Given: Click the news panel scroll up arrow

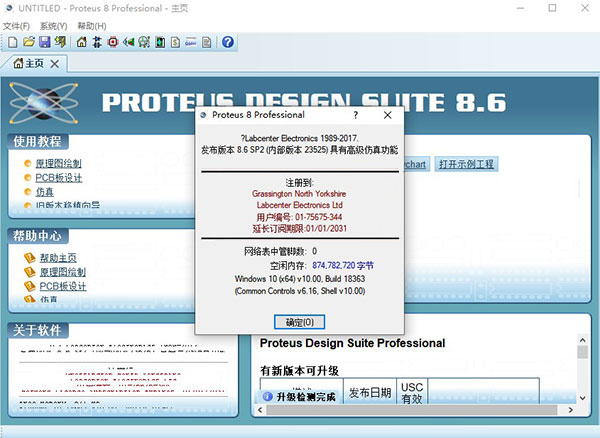Looking at the screenshot, I should click(x=582, y=340).
